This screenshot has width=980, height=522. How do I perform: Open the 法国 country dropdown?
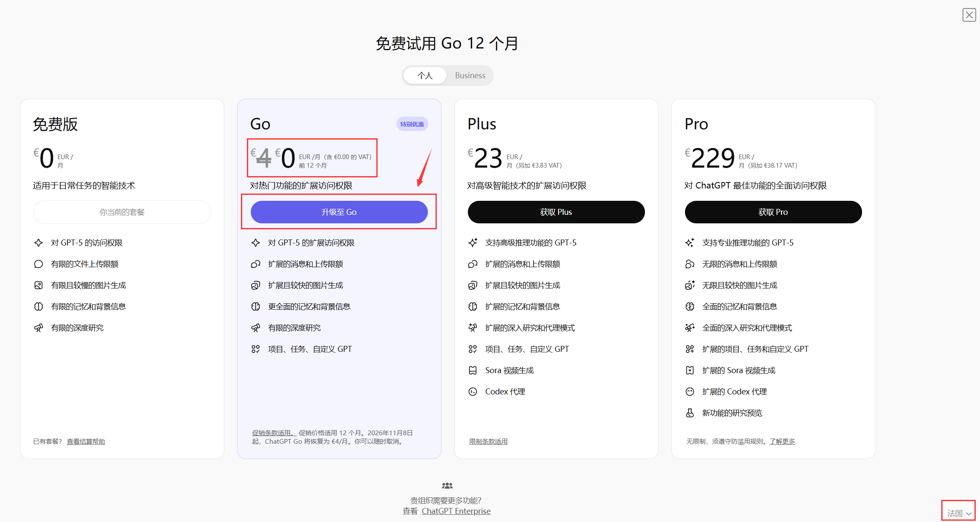coord(959,513)
